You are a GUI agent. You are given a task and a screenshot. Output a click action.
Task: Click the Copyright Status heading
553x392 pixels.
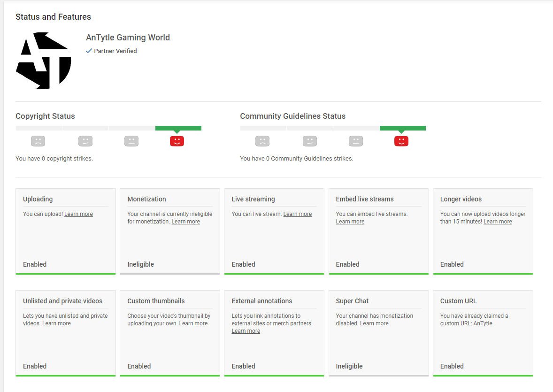point(45,116)
